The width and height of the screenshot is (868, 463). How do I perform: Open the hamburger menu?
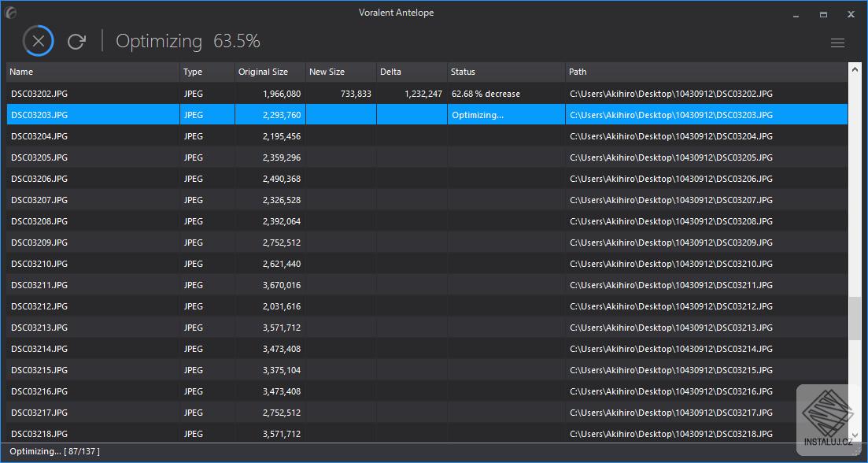837,43
